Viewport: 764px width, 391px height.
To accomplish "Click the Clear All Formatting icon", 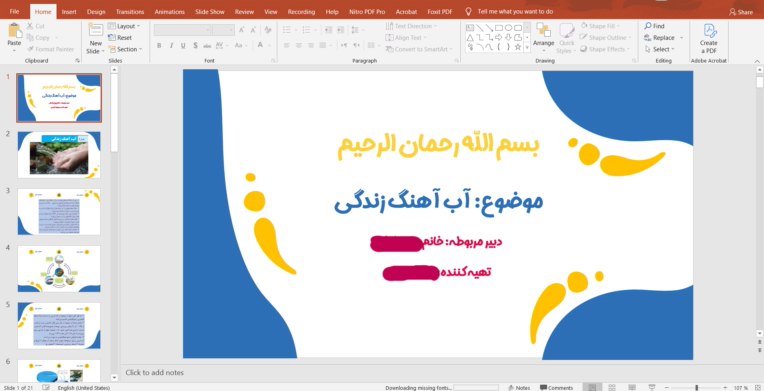I will 267,30.
